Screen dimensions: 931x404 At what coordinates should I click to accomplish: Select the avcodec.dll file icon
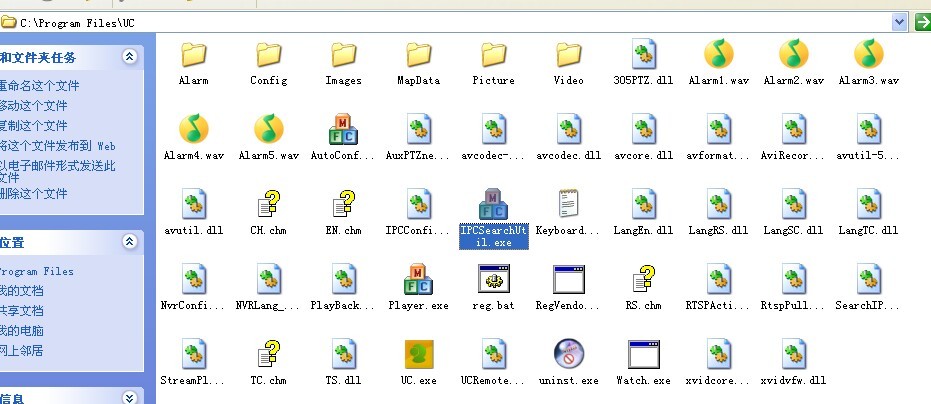coord(569,129)
